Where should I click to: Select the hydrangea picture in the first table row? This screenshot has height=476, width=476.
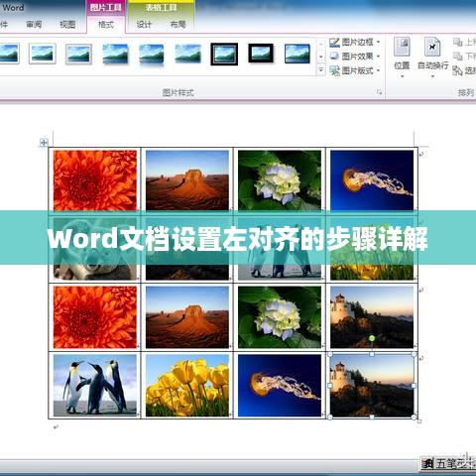[280, 180]
